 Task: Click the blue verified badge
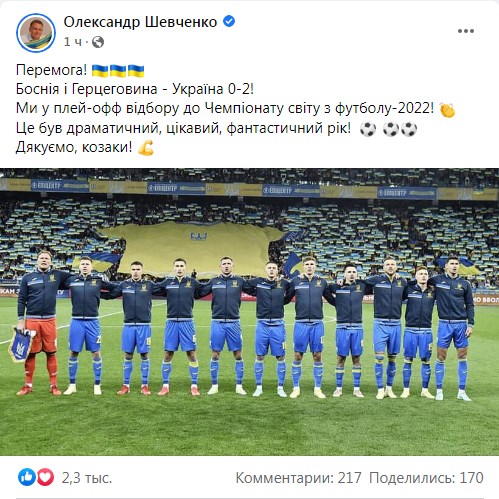pos(229,22)
